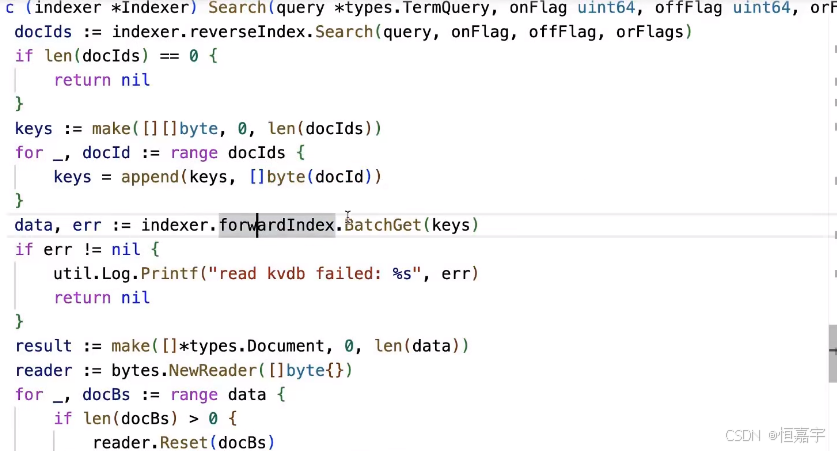The height and width of the screenshot is (451, 837).
Task: Click Document in the result make call
Action: pos(286,346)
